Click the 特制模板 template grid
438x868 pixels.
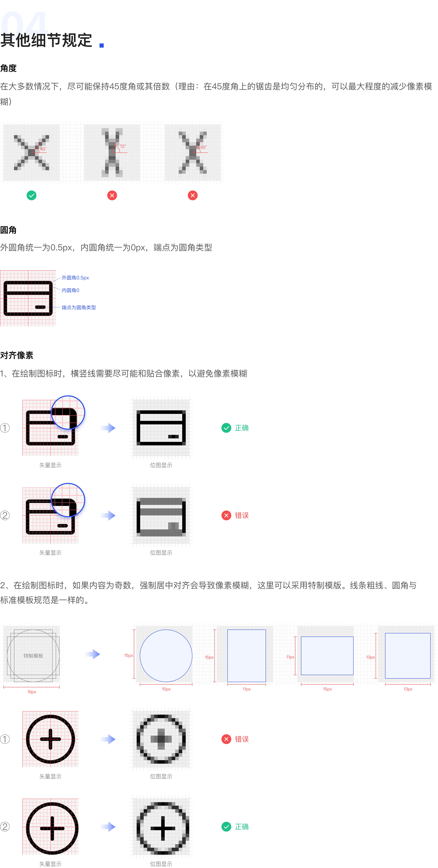point(33,656)
